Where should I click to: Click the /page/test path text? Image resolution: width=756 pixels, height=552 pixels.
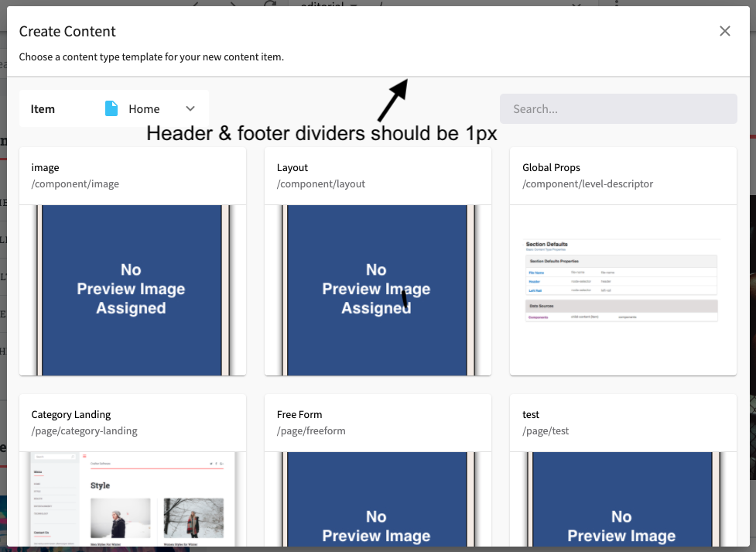click(546, 431)
